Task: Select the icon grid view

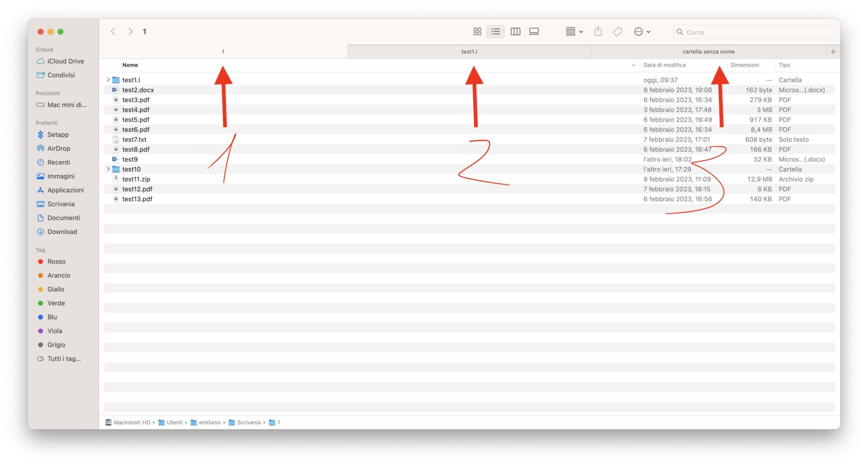Action: click(x=477, y=31)
